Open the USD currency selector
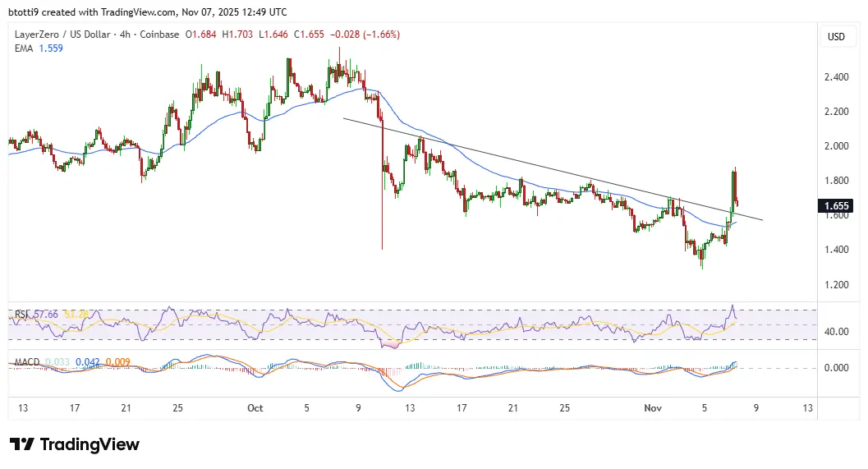868x469 pixels. [836, 37]
